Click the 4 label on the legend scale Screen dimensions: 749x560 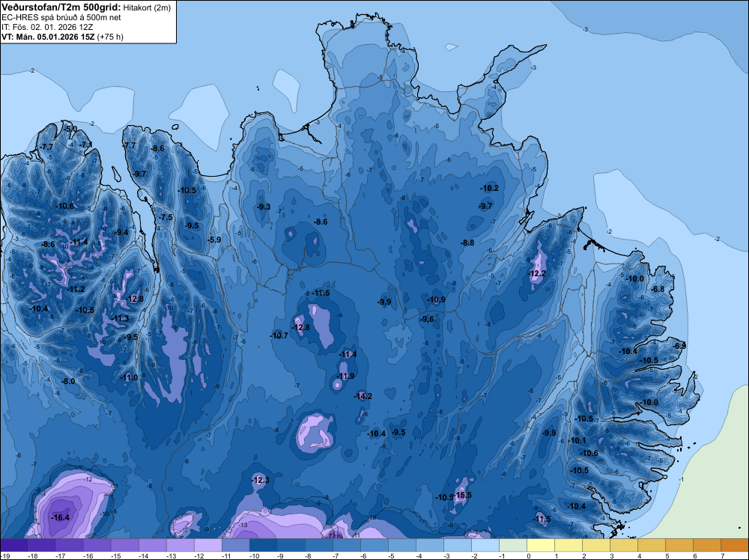640,556
